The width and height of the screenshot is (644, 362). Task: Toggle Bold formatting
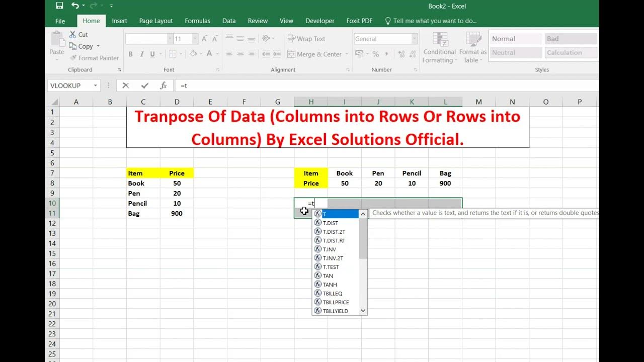pos(130,54)
